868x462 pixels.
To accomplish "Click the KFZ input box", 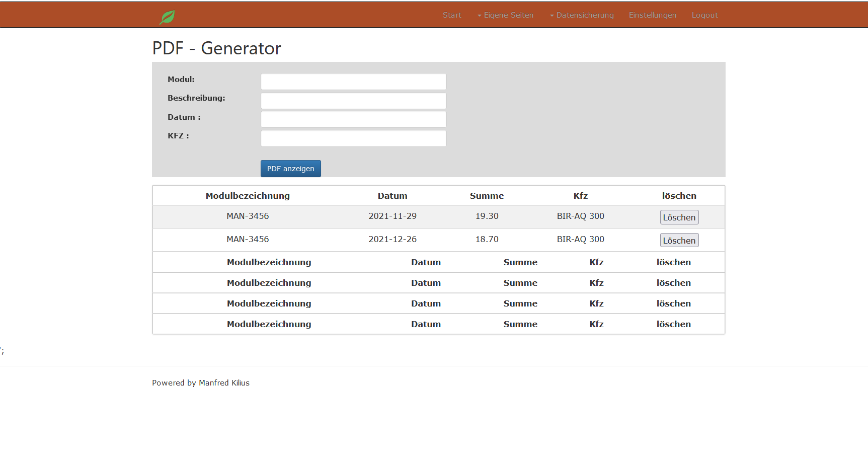I will [353, 138].
